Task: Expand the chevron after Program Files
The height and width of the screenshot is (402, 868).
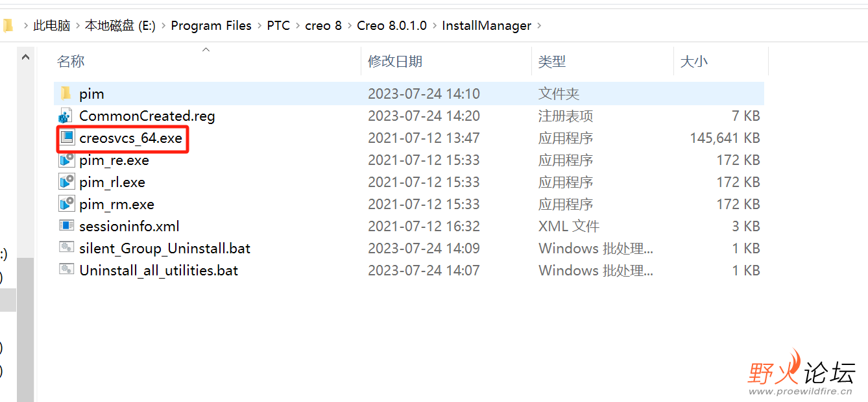Action: pos(259,26)
